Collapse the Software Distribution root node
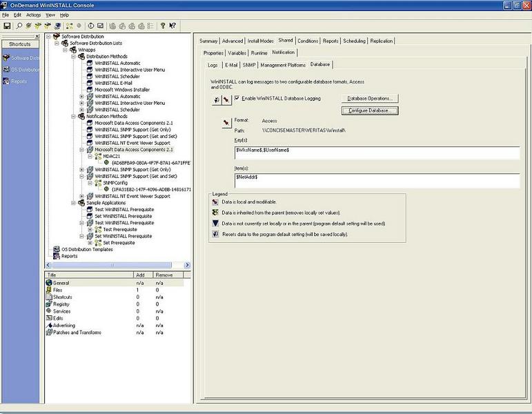The height and width of the screenshot is (414, 532). point(48,37)
